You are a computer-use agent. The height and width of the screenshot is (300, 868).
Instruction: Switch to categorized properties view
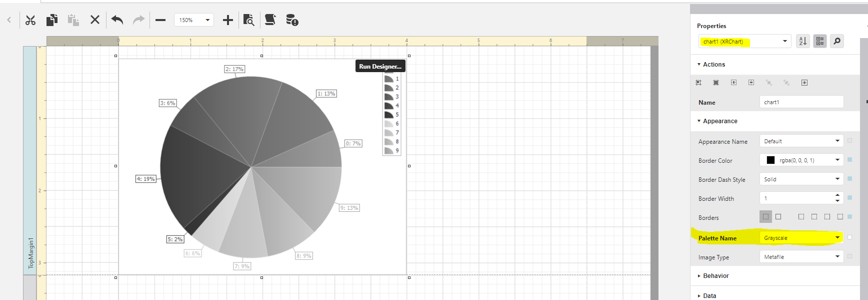tap(820, 41)
